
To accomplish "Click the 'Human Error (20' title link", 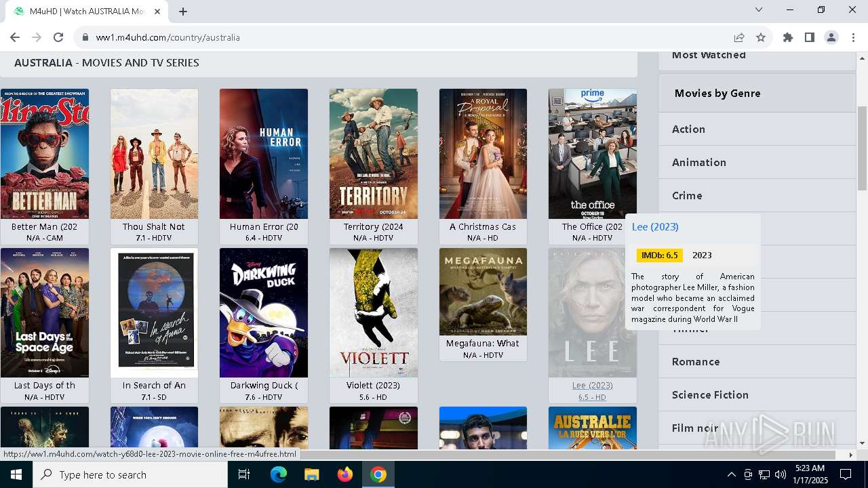I will 264,226.
